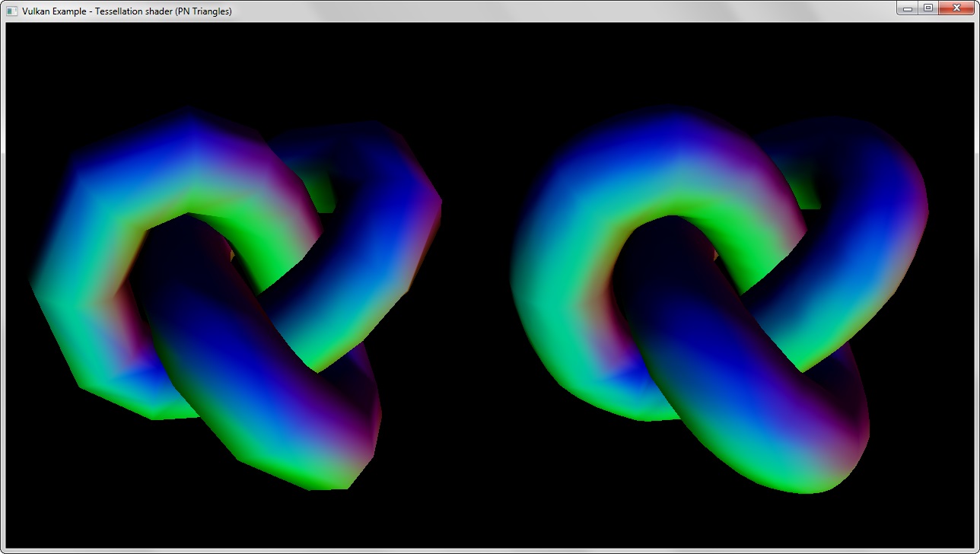Click the application icon in the title bar
Image resolution: width=980 pixels, height=554 pixels.
[11, 11]
